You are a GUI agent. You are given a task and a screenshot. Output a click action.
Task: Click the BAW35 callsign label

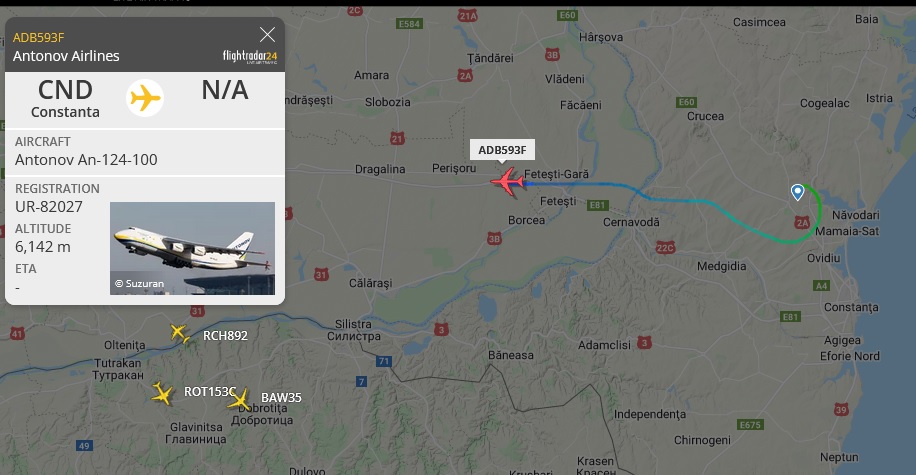281,397
